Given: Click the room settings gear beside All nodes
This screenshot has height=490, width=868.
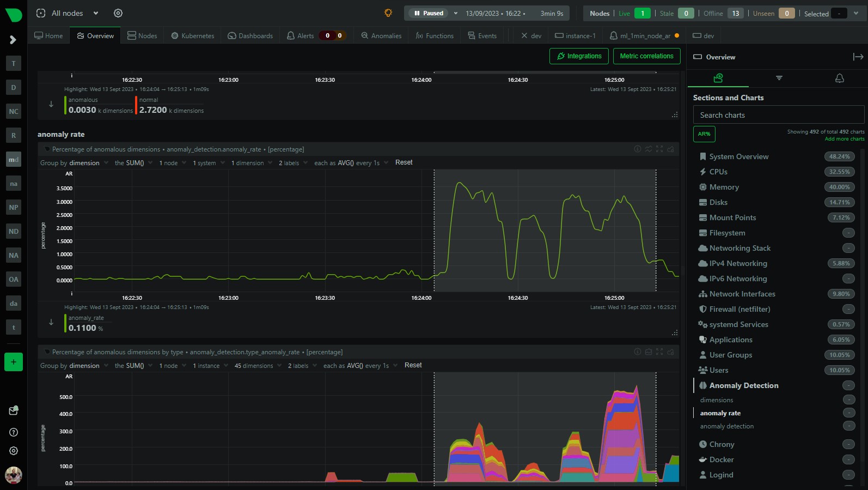Looking at the screenshot, I should [118, 13].
